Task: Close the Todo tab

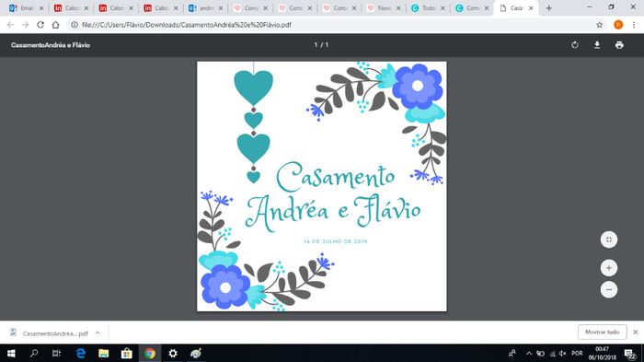Action: click(x=443, y=7)
